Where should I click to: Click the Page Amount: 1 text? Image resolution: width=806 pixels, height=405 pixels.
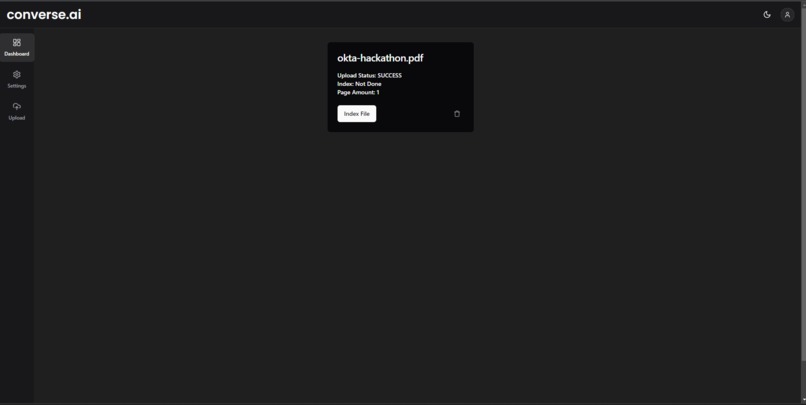358,93
